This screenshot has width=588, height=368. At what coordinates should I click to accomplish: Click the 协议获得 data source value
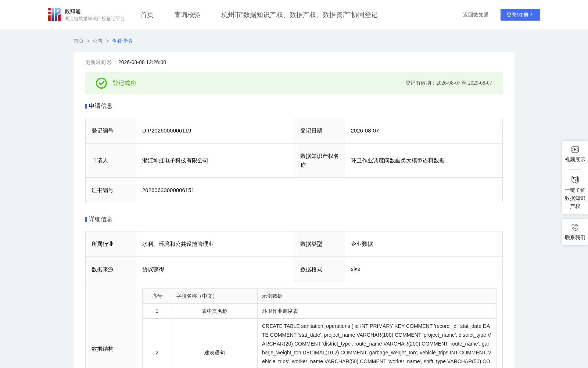tap(153, 269)
